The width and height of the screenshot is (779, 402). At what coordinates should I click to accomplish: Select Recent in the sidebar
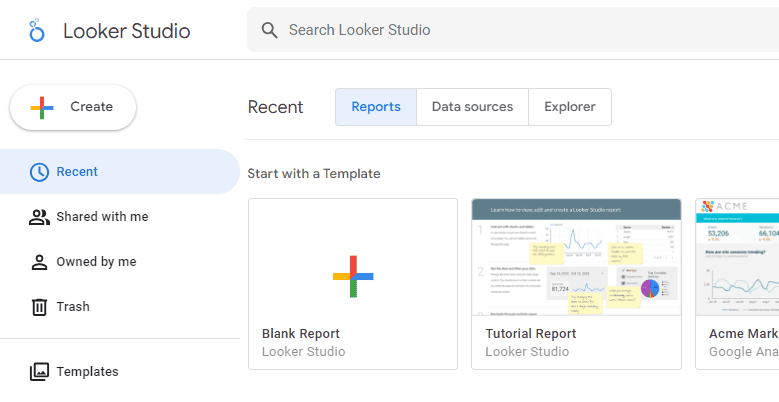[120, 171]
